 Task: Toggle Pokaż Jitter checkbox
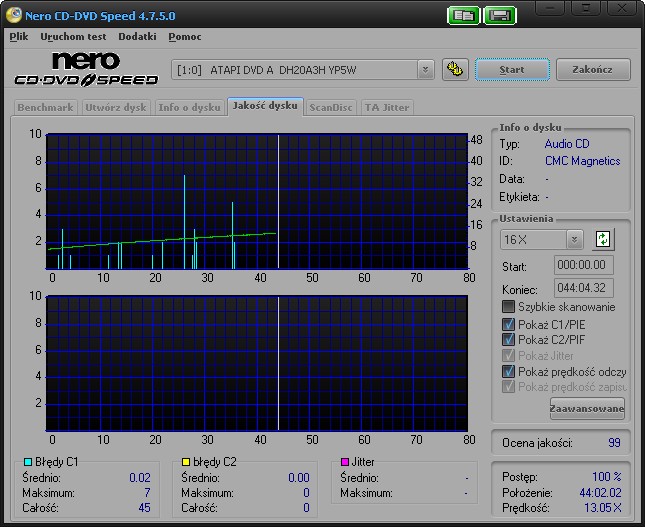coord(508,355)
